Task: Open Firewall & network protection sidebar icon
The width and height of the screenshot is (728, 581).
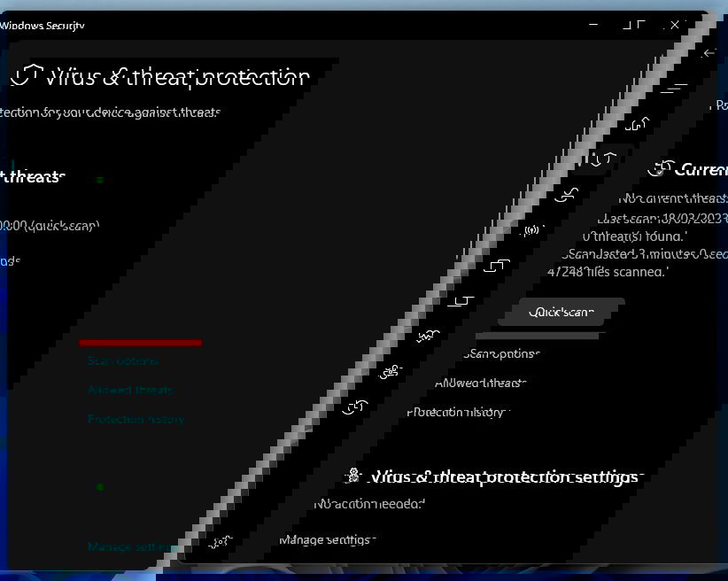Action: (531, 230)
